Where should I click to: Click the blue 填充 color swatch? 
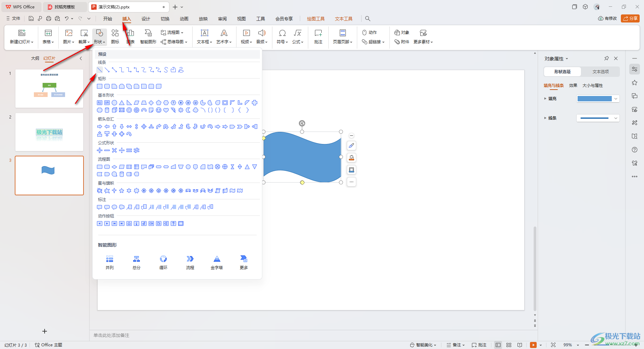point(595,99)
